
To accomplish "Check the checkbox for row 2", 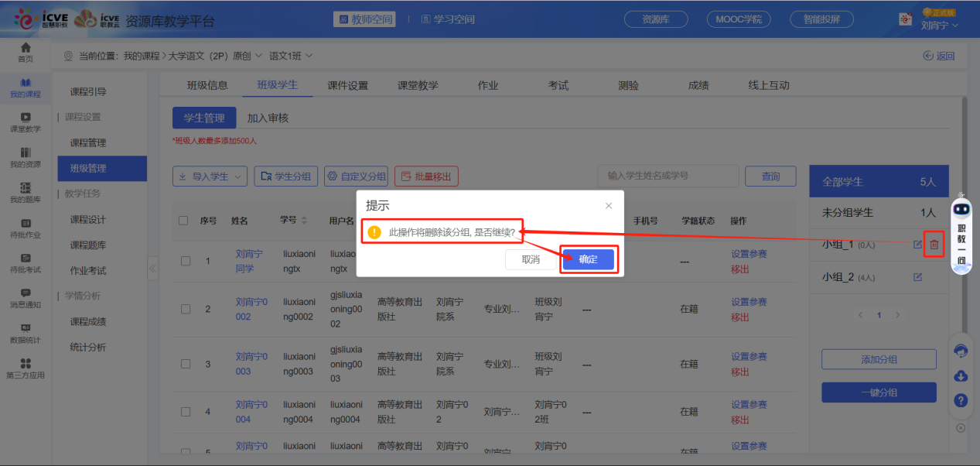I will 186,309.
